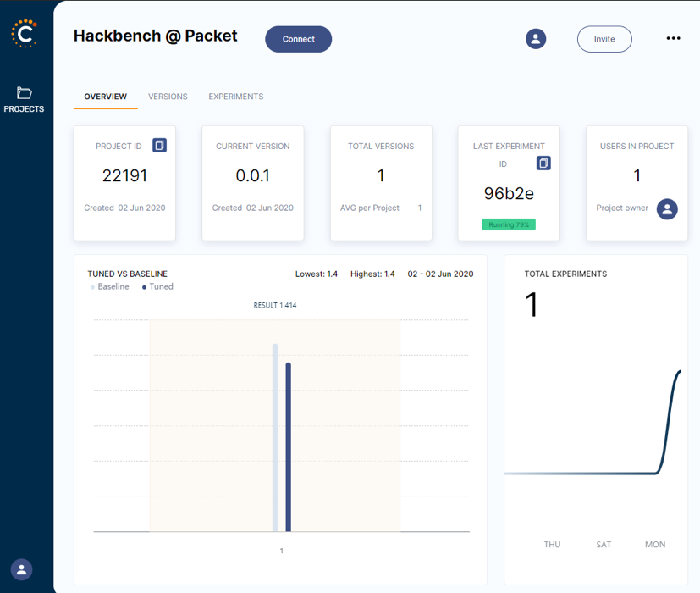
Task: Toggle the Tuned legend entry
Action: coord(157,286)
